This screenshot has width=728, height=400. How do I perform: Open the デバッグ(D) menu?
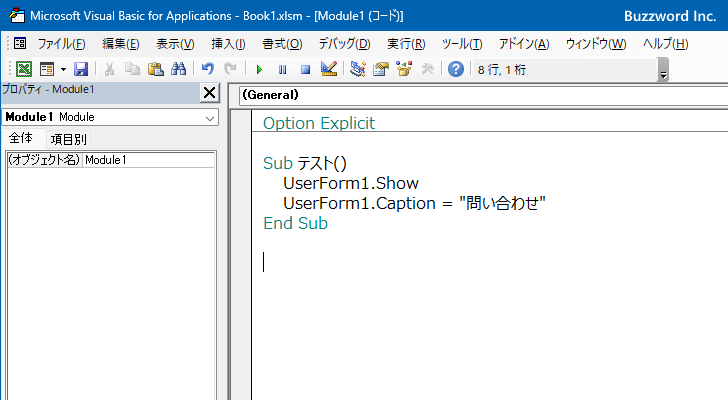click(x=344, y=44)
